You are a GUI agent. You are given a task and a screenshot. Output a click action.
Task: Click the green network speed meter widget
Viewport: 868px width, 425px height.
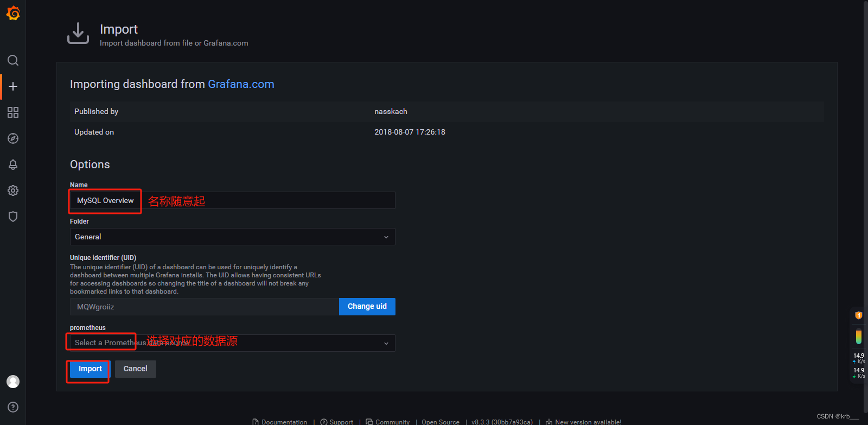[859, 337]
